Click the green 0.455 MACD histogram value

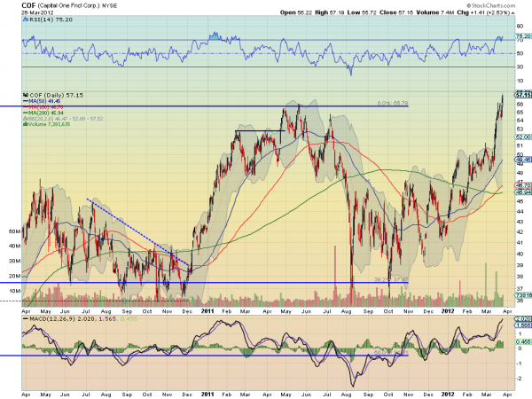[129, 319]
